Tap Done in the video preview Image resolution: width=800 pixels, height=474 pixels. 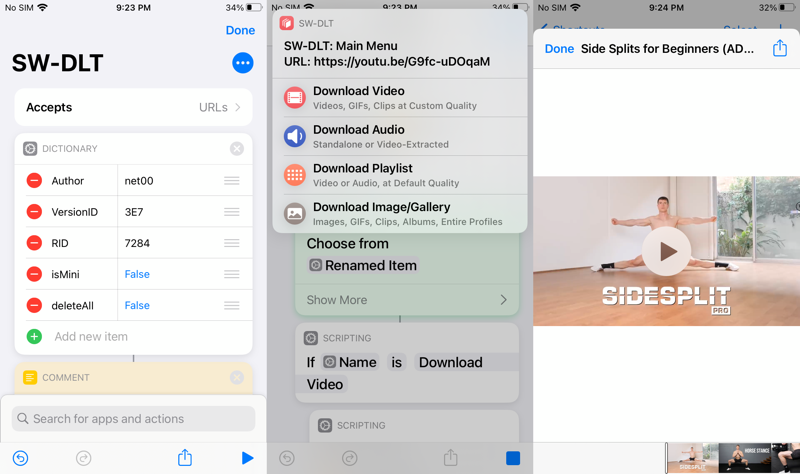click(x=559, y=49)
